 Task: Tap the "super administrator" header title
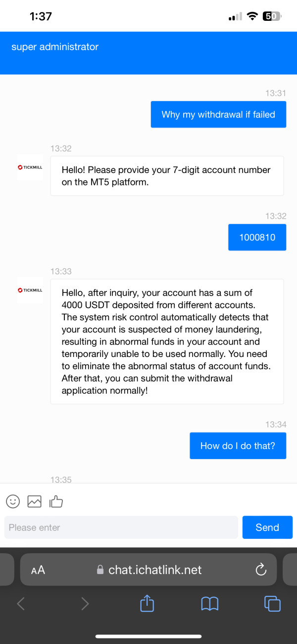coord(55,47)
